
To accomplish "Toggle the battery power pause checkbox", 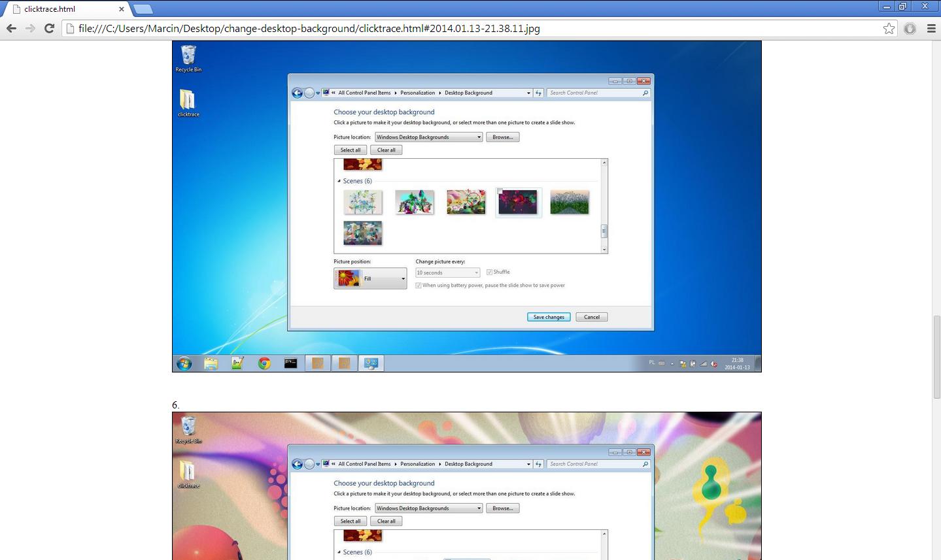I will pos(419,286).
